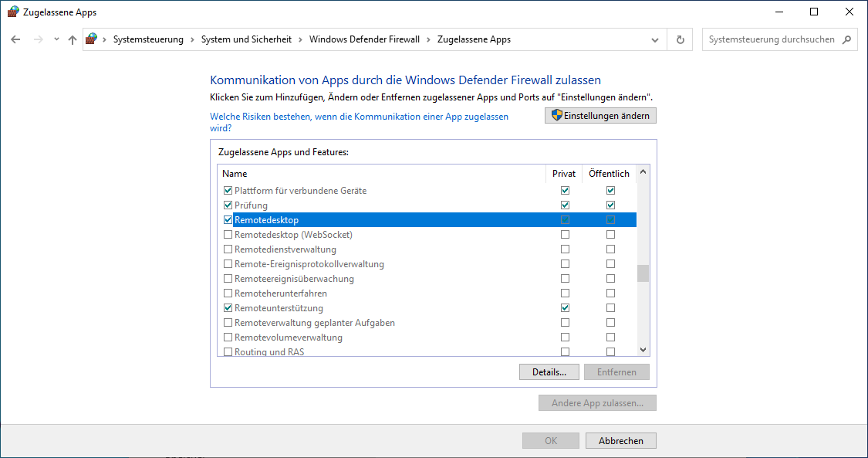Click the refresh button in address bar
The height and width of the screenshot is (458, 868).
[681, 40]
